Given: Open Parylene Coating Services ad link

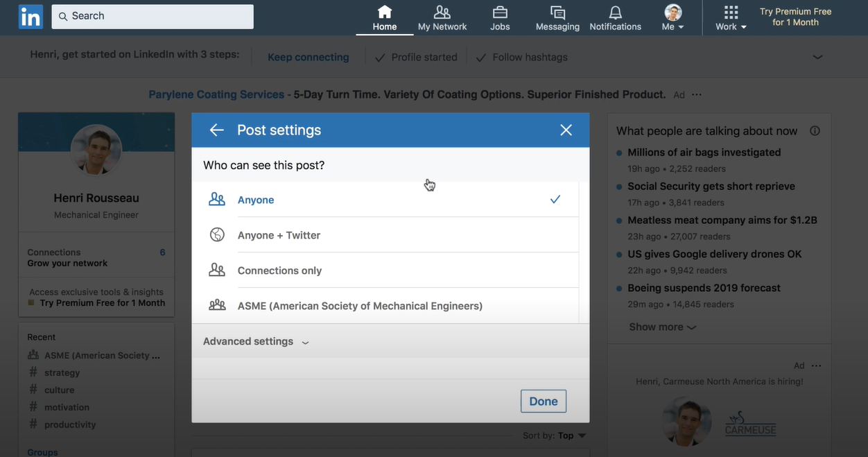Looking at the screenshot, I should coord(216,94).
